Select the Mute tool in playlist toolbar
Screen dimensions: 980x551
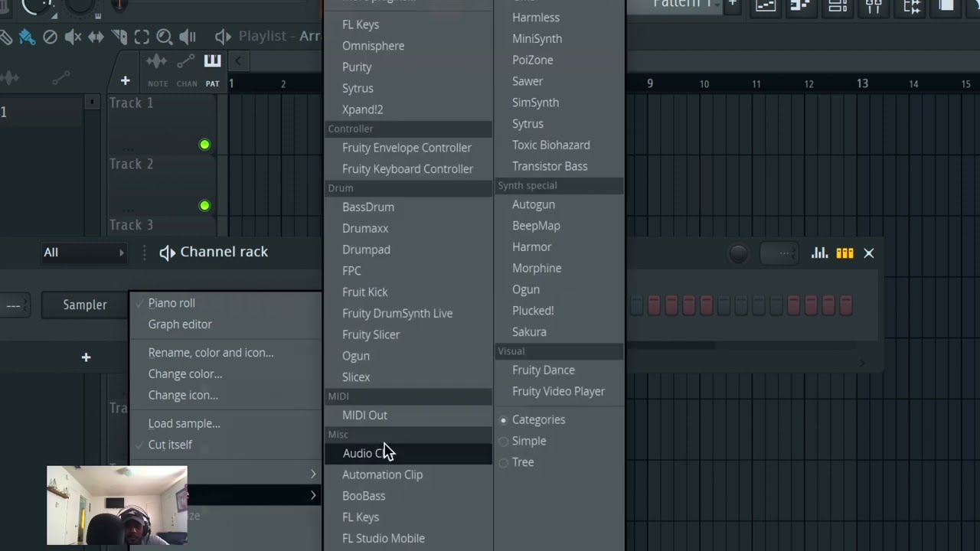point(73,37)
